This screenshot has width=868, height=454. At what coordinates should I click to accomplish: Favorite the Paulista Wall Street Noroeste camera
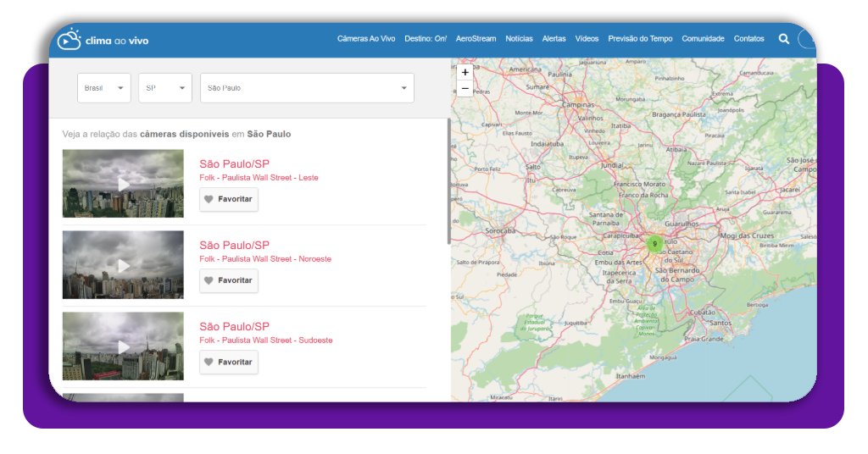229,280
